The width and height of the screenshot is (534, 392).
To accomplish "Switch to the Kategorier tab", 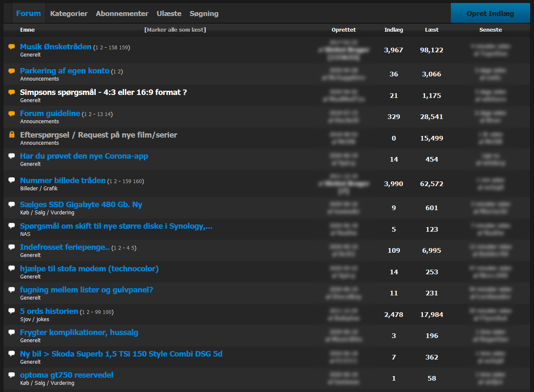I will (69, 14).
